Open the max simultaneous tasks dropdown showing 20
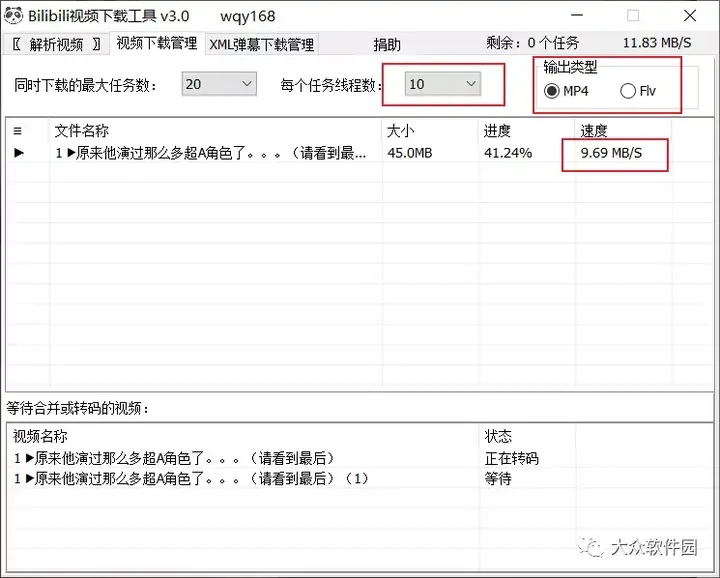Image resolution: width=720 pixels, height=578 pixels. pos(219,84)
